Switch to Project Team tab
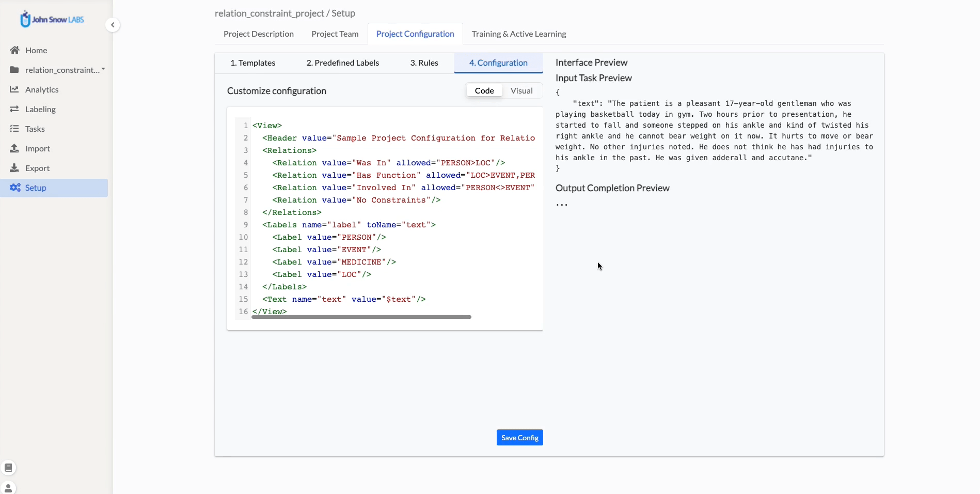 (335, 34)
